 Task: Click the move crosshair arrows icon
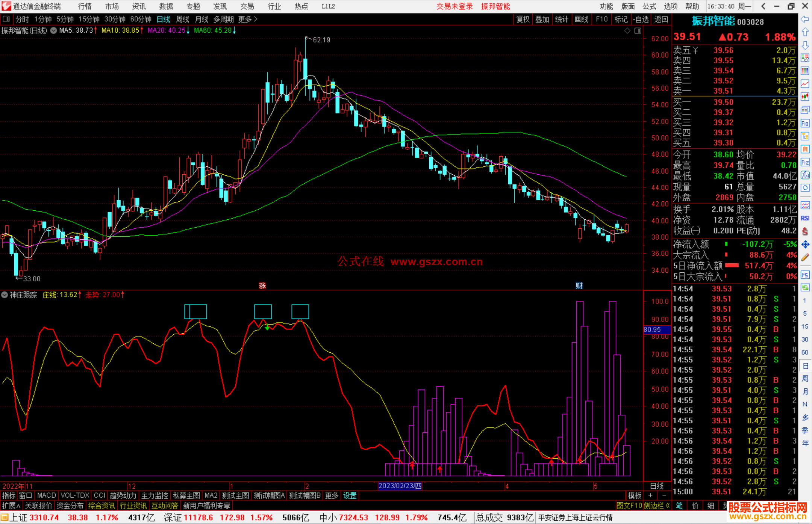(805, 245)
